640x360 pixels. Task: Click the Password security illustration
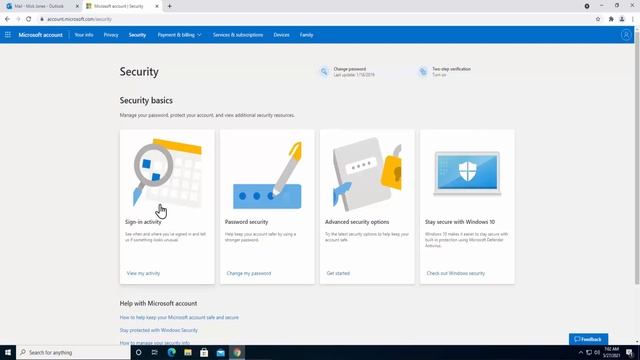coord(267,176)
